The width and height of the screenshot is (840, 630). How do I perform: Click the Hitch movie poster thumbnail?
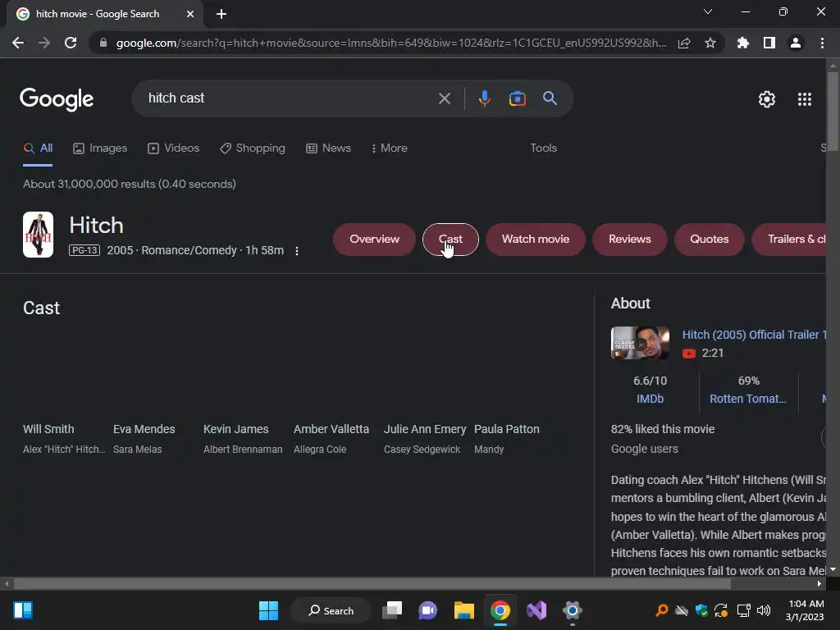click(x=38, y=235)
